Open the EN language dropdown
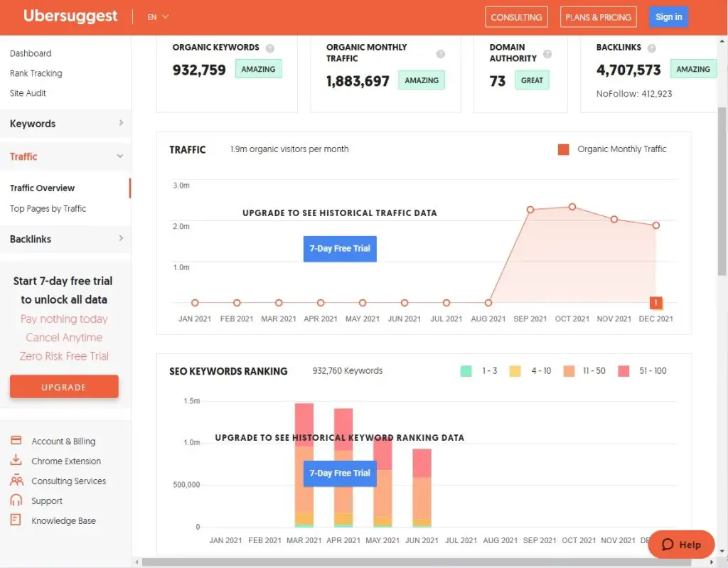 click(x=158, y=17)
